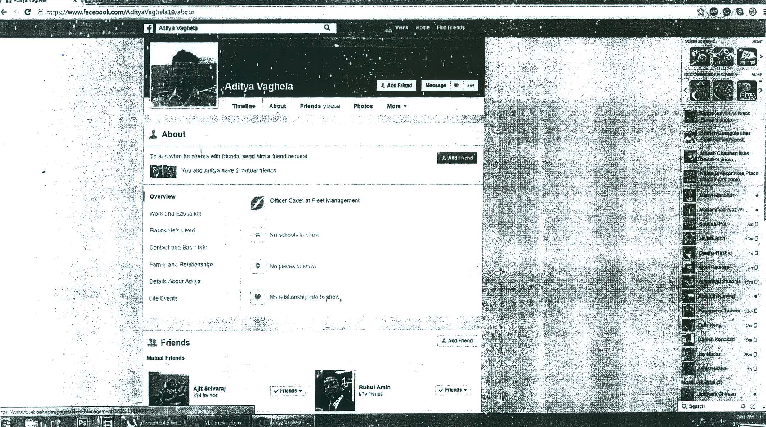Viewport: 766px width, 427px height.
Task: Click the Message button
Action: coord(435,85)
